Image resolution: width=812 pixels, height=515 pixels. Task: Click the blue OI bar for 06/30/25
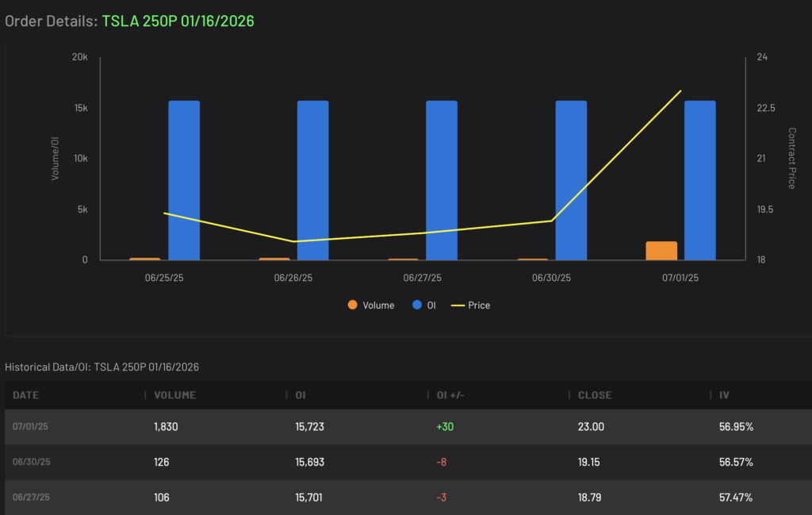click(x=571, y=180)
